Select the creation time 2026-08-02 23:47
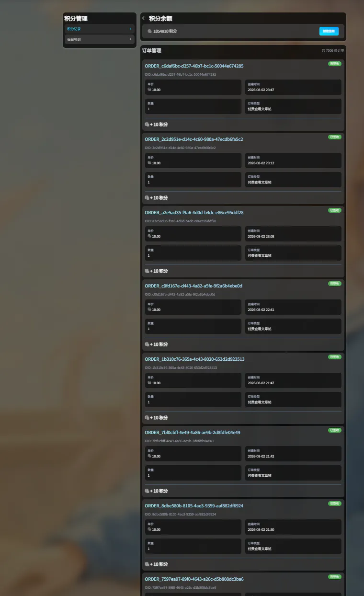 pyautogui.click(x=261, y=90)
